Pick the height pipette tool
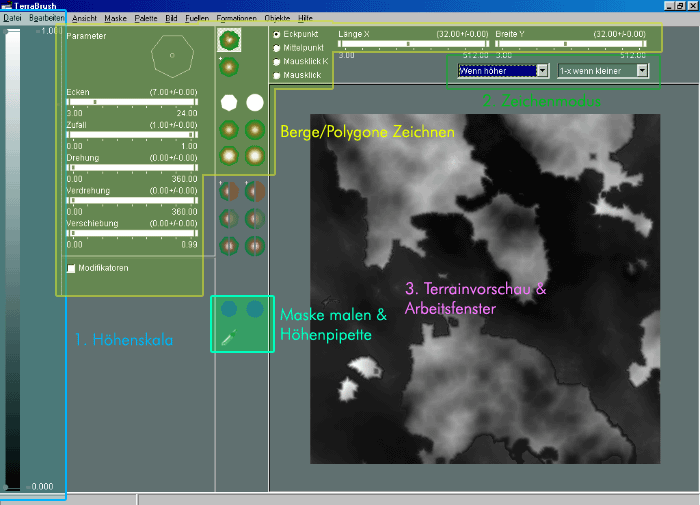Screen dimensions: 700x505 point(229,339)
